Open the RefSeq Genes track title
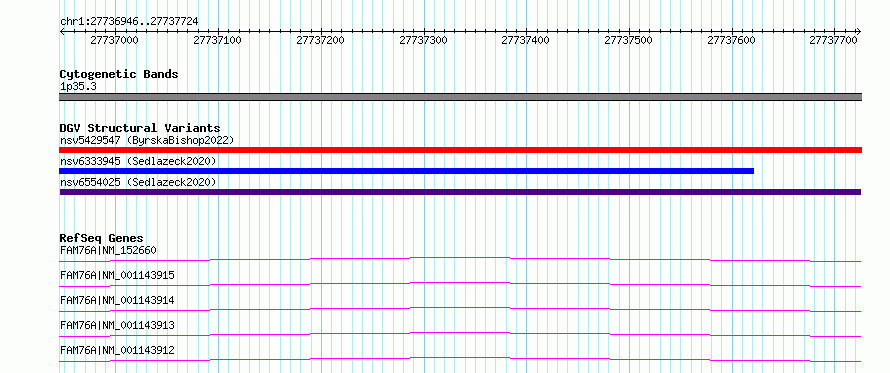Viewport: 890px width, 373px height. (x=102, y=238)
